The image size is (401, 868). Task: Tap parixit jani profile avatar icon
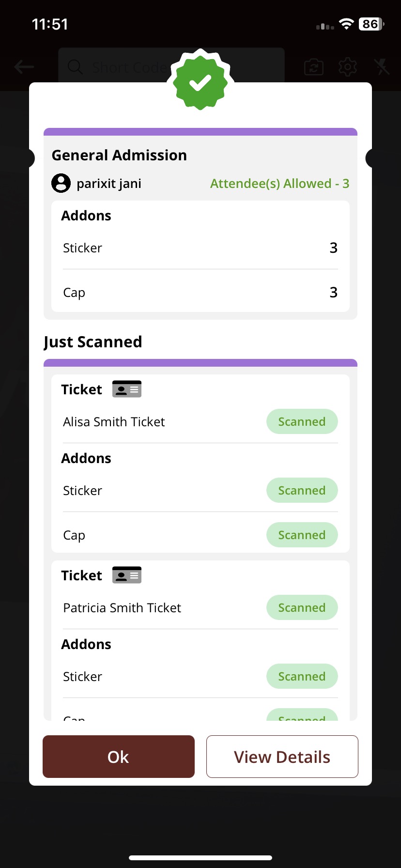61,183
